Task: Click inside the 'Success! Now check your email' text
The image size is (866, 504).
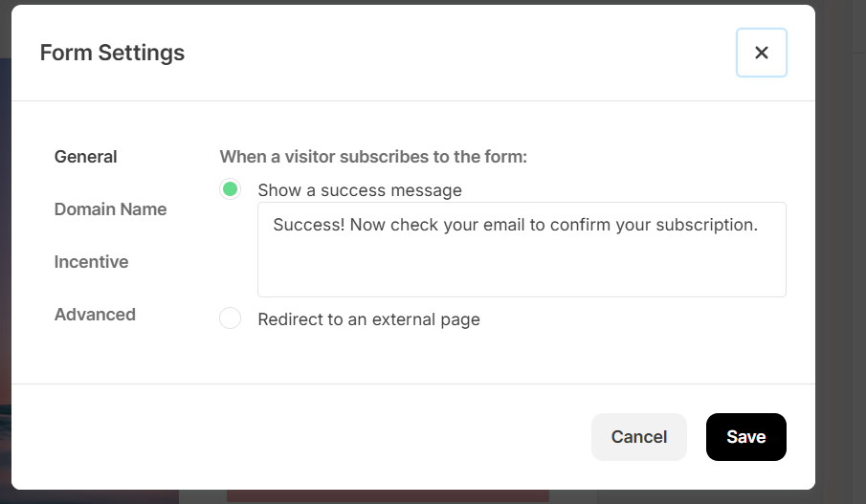Action: coord(515,226)
